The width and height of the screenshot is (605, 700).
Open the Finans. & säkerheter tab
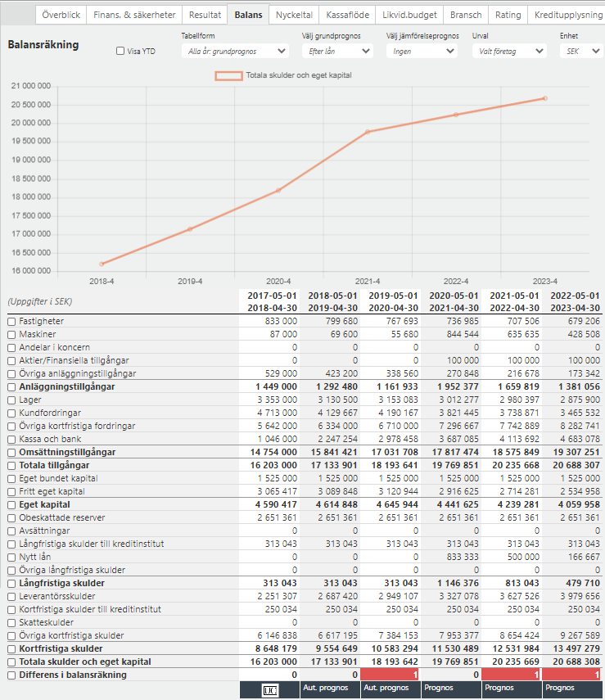[x=134, y=15]
